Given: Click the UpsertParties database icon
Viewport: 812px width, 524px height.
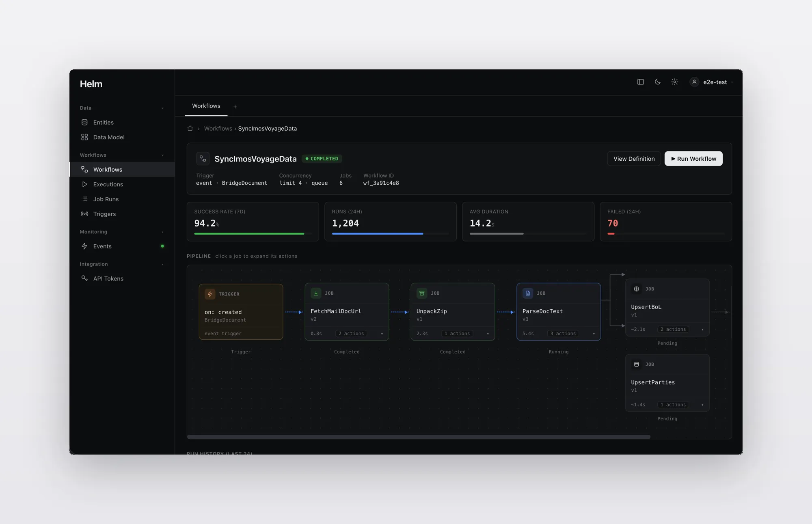Looking at the screenshot, I should pyautogui.click(x=637, y=364).
